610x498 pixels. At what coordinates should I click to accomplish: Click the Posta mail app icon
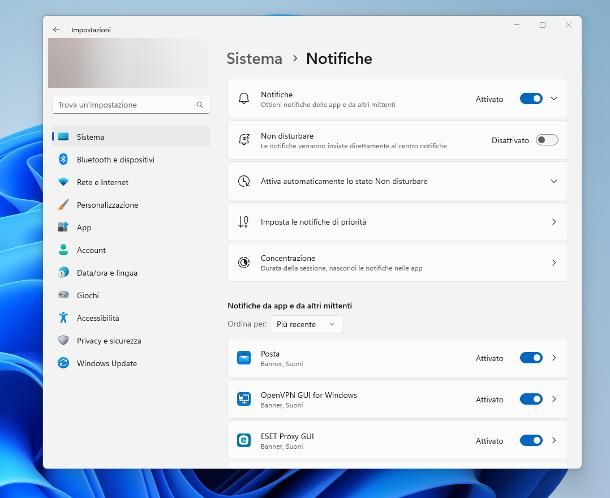(244, 358)
